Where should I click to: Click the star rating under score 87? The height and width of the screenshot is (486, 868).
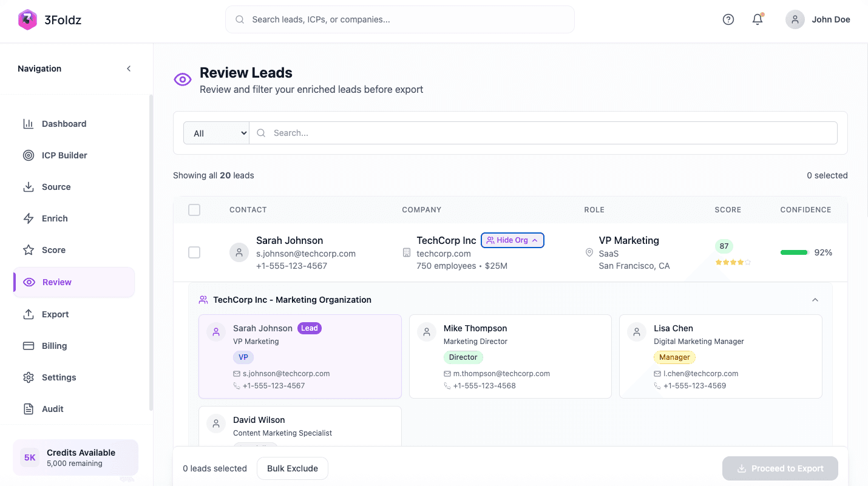point(733,262)
